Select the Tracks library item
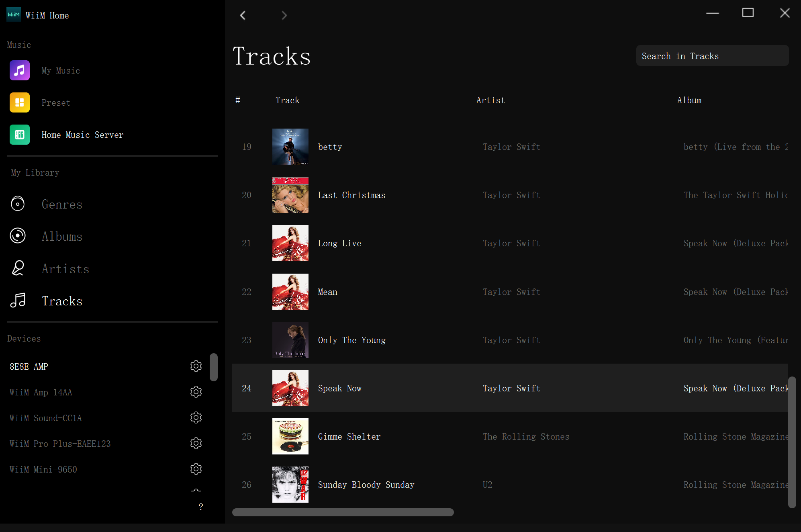801x532 pixels. click(62, 301)
